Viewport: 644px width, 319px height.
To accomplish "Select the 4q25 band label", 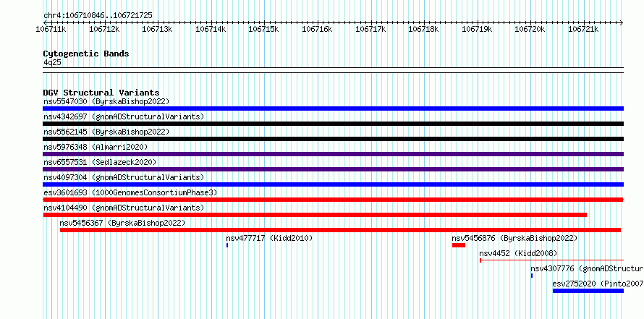I will (53, 62).
